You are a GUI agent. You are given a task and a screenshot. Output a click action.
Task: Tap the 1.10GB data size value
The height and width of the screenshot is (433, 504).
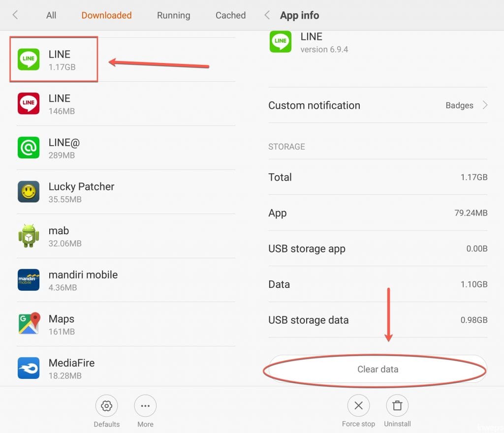[x=474, y=284]
